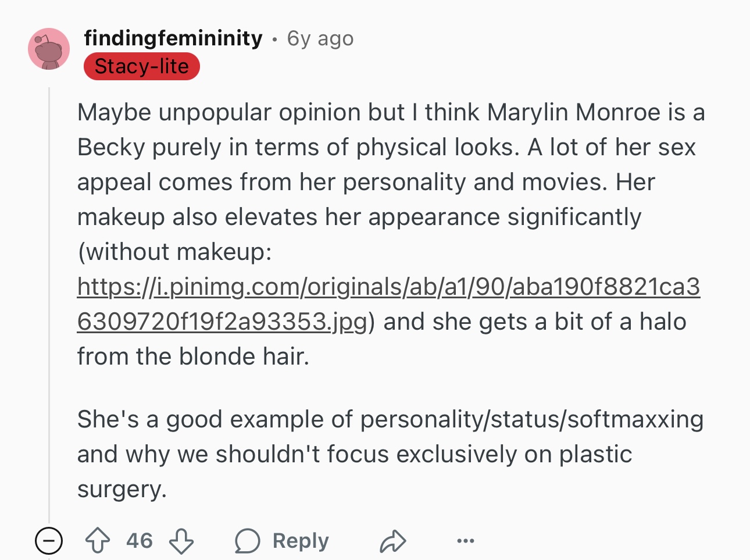The height and width of the screenshot is (560, 750).
Task: Click the paragraph starting She's a good example
Action: [x=391, y=454]
